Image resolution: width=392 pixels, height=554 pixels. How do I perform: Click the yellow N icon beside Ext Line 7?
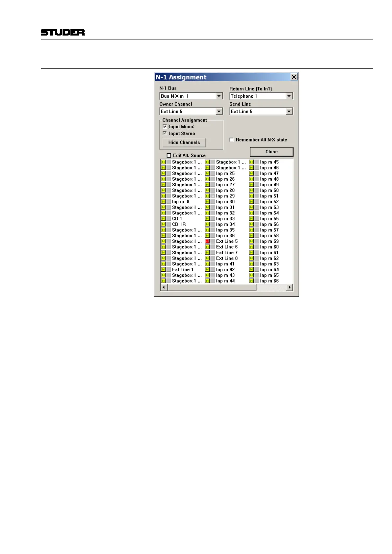click(x=207, y=253)
